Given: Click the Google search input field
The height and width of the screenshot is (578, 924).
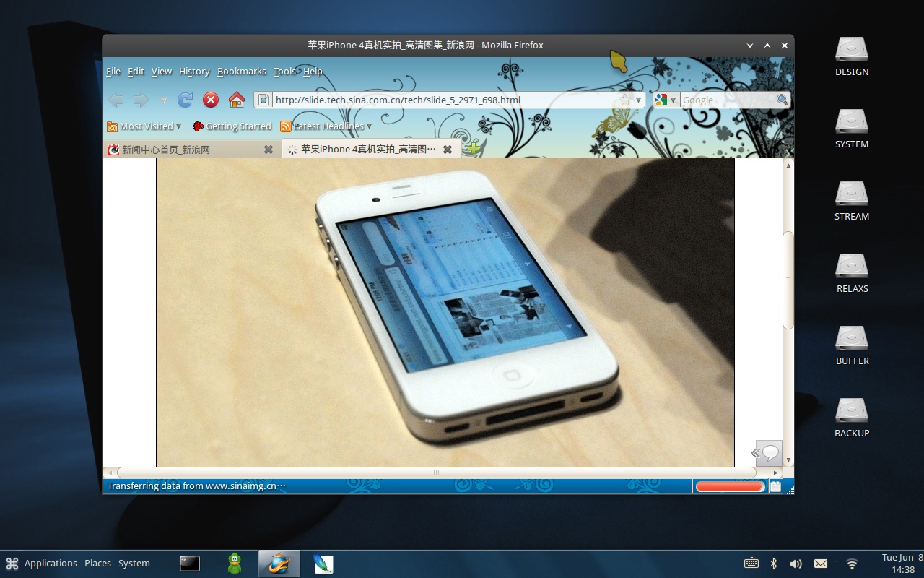Looking at the screenshot, I should pos(728,100).
